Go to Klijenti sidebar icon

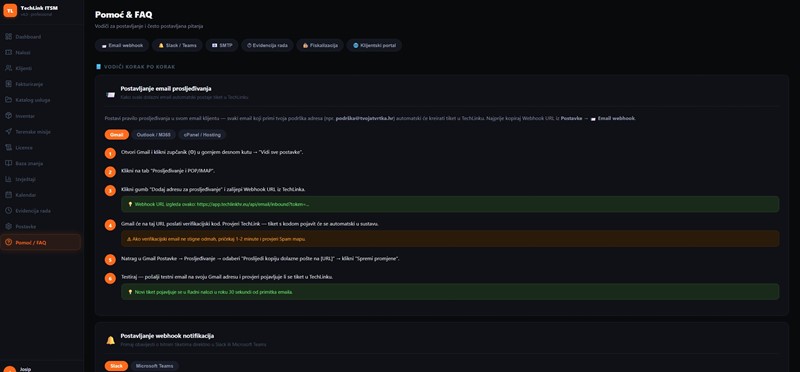[8, 68]
